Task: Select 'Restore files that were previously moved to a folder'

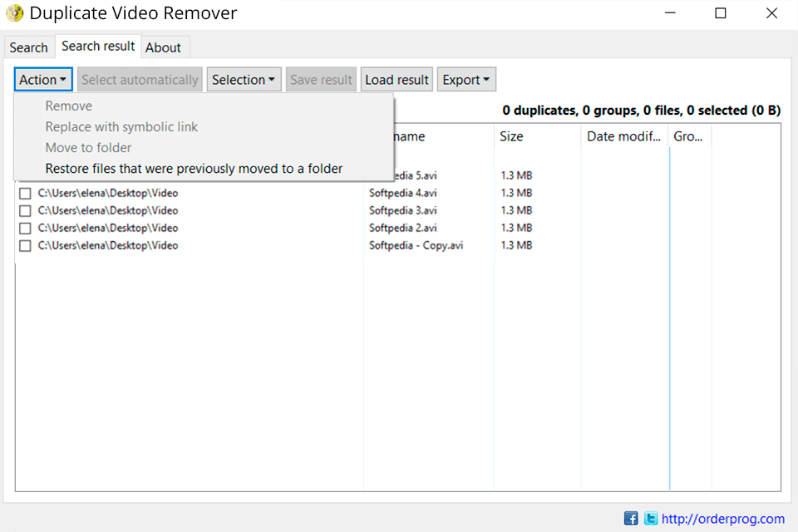Action: click(x=192, y=168)
